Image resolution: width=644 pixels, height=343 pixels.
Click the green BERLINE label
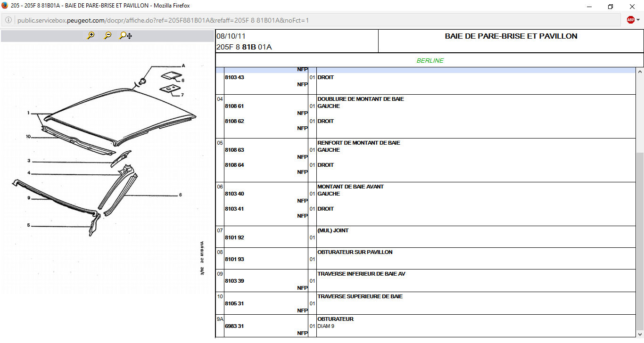(430, 61)
